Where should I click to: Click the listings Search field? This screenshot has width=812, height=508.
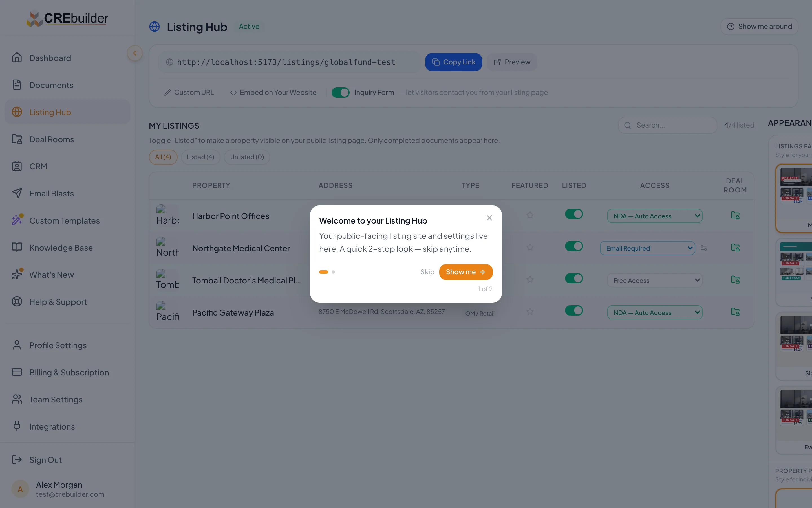click(667, 125)
